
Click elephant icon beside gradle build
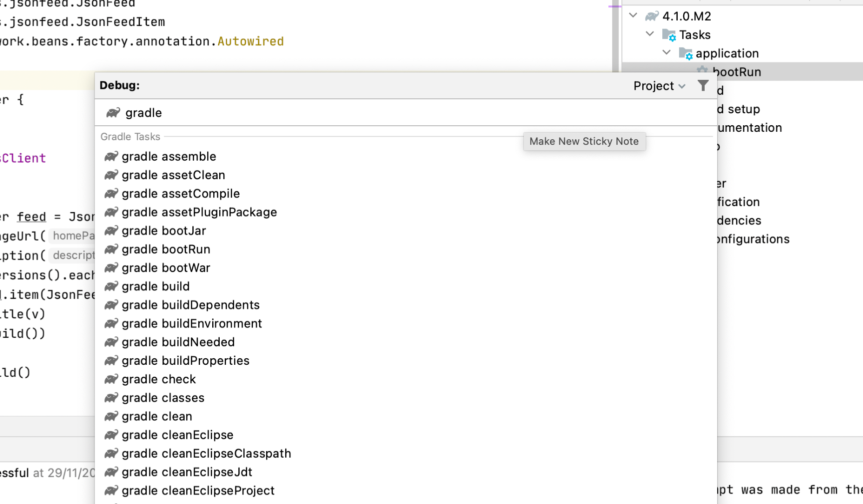pos(111,286)
